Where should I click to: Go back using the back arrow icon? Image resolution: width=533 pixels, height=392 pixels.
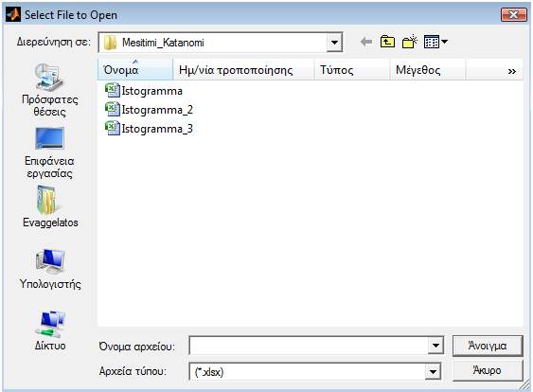click(x=366, y=43)
